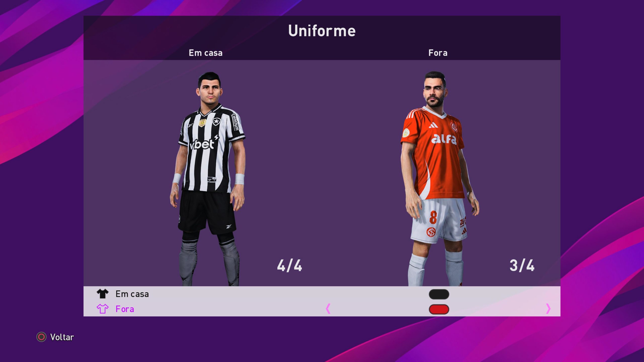This screenshot has height=362, width=644.
Task: Click the right arrow on the Fora row
Action: pos(548,309)
